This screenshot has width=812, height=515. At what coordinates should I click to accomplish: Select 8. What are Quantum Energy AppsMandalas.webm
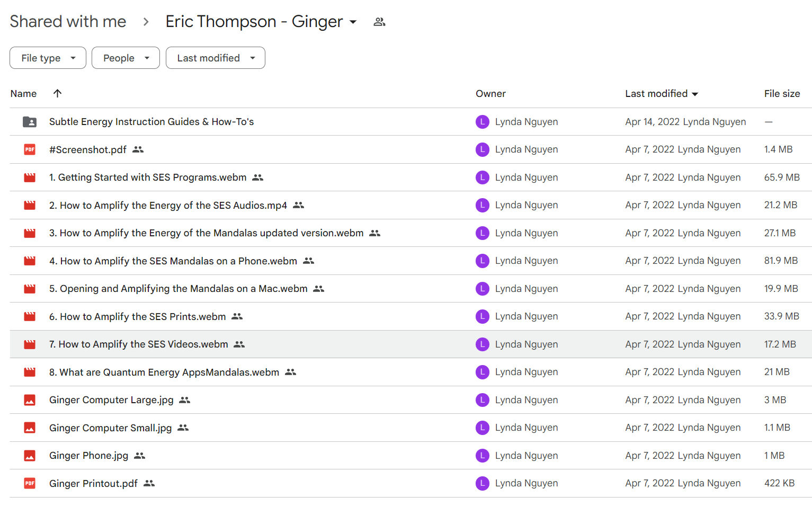[x=164, y=372]
